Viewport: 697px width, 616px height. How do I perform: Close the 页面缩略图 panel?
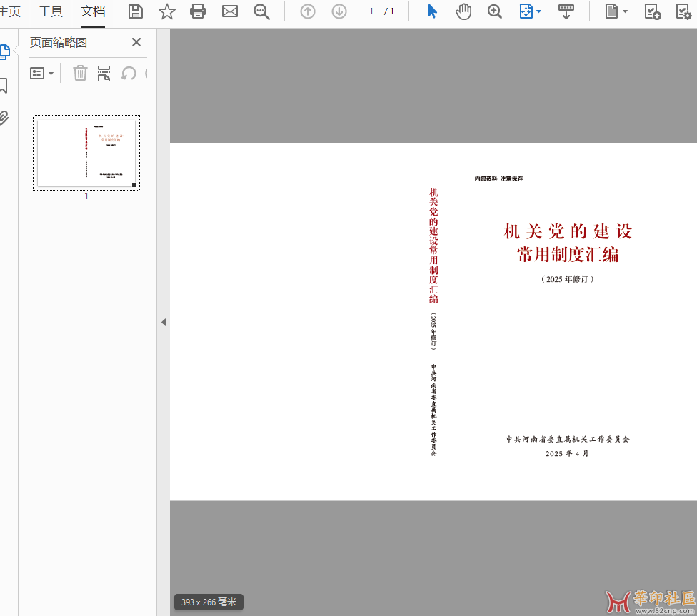pyautogui.click(x=136, y=43)
